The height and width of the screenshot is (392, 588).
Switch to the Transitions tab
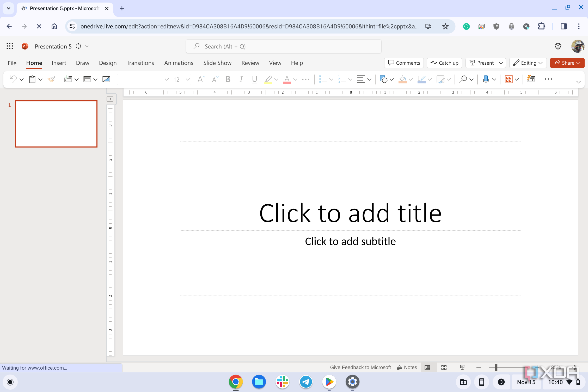point(140,63)
